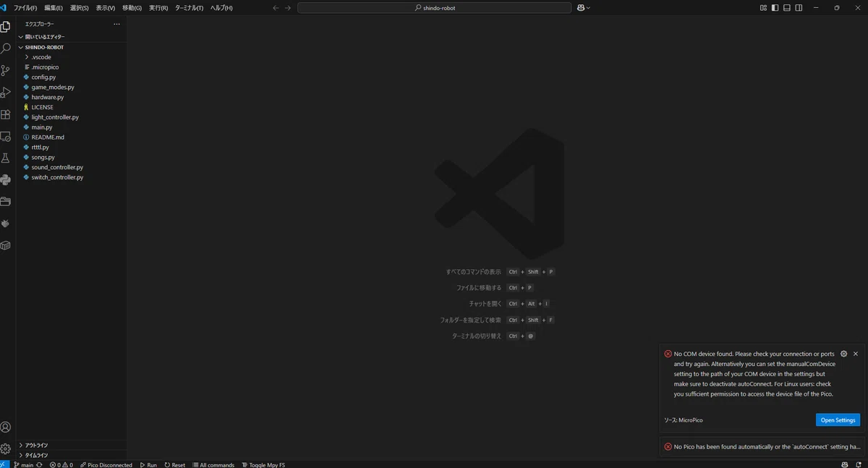Go back using the left arrow

click(x=276, y=8)
